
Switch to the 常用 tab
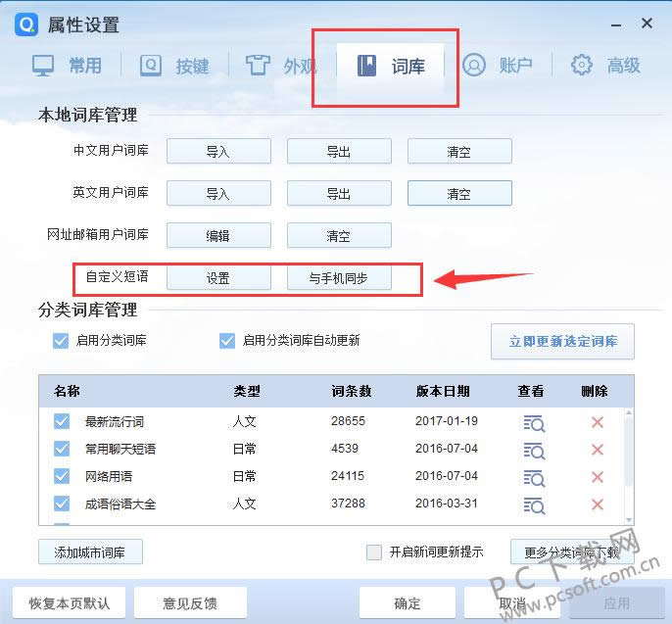click(x=68, y=66)
